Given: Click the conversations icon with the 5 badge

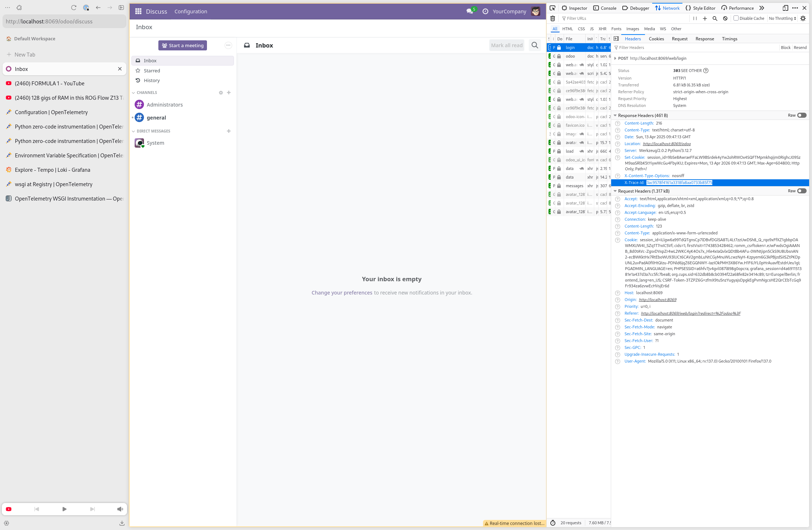Looking at the screenshot, I should pos(470,12).
